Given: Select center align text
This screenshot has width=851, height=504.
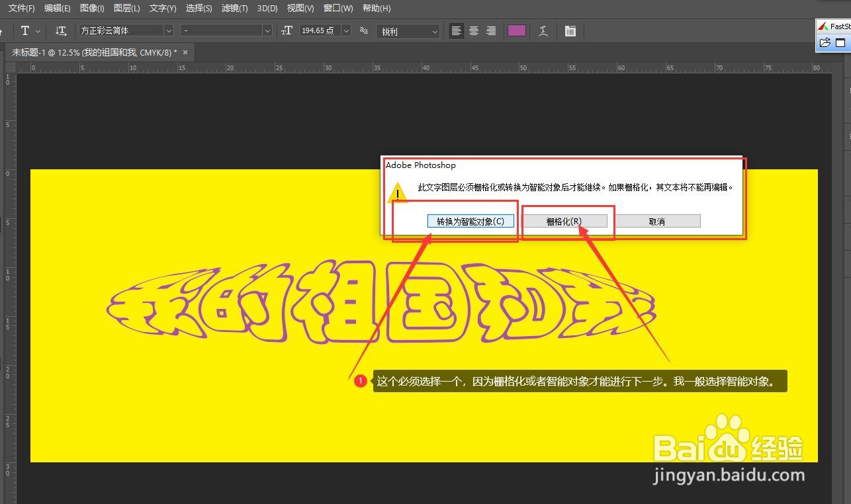Looking at the screenshot, I should click(x=474, y=30).
